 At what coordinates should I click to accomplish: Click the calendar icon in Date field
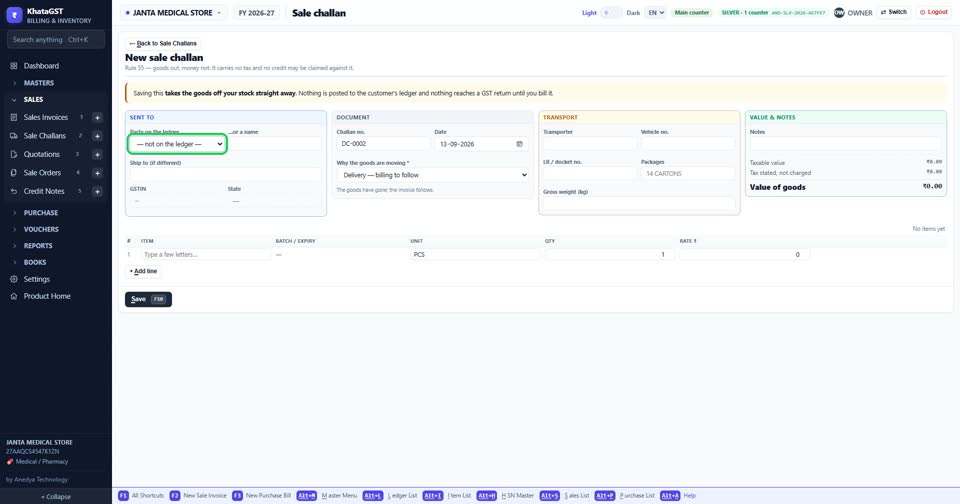519,144
